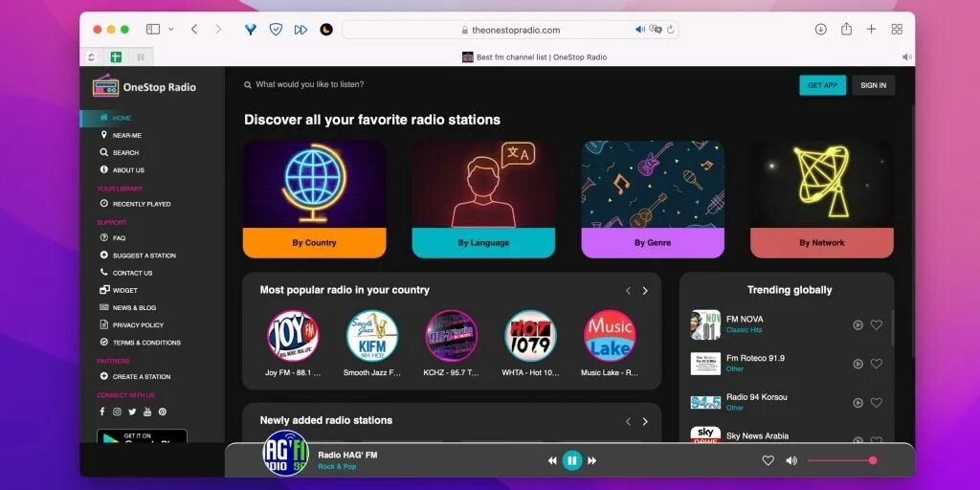The width and height of the screenshot is (980, 490).
Task: Open the By Country card
Action: click(314, 199)
